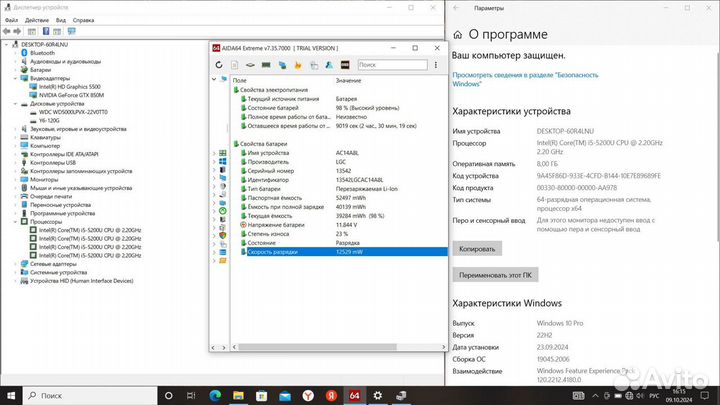Refresh the AIDA64 report with the circular arrow
The height and width of the screenshot is (405, 720).
click(x=219, y=65)
